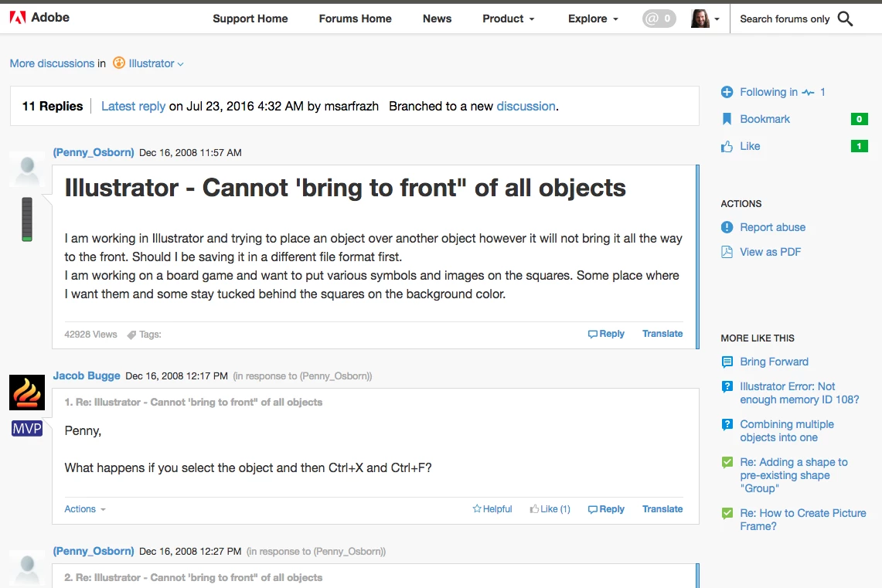Open the Bring Forward related thread
The image size is (882, 588).
tap(774, 362)
